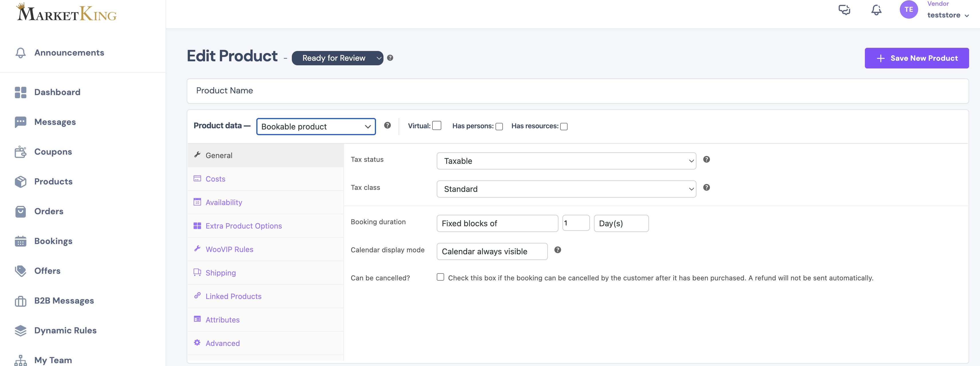Click the Orders bag icon
The width and height of the screenshot is (980, 366).
pos(21,212)
